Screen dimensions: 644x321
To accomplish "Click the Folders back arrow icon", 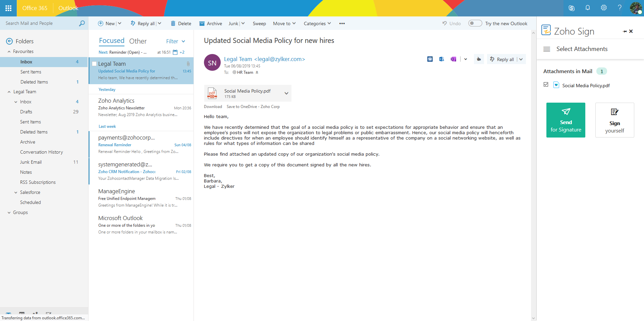I will (9, 41).
